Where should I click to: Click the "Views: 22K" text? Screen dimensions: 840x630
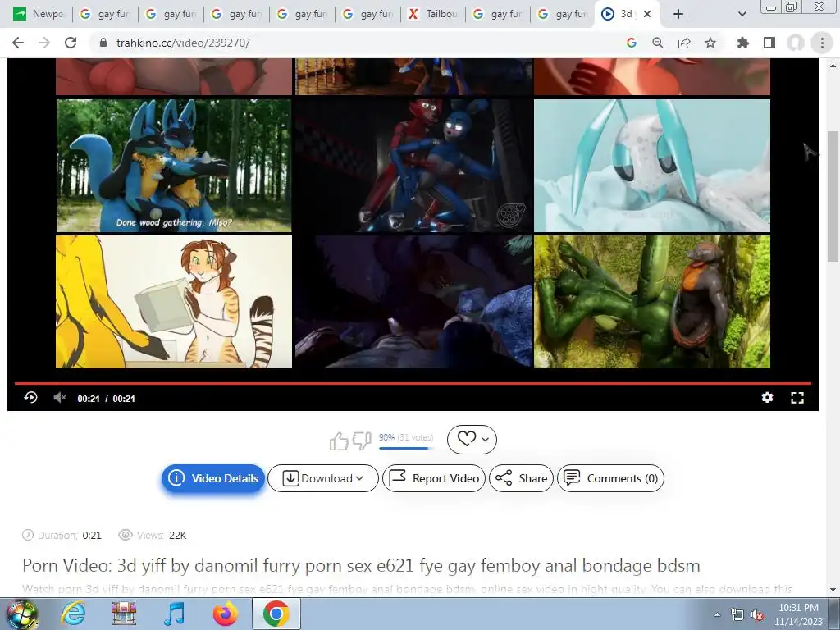[x=153, y=535]
